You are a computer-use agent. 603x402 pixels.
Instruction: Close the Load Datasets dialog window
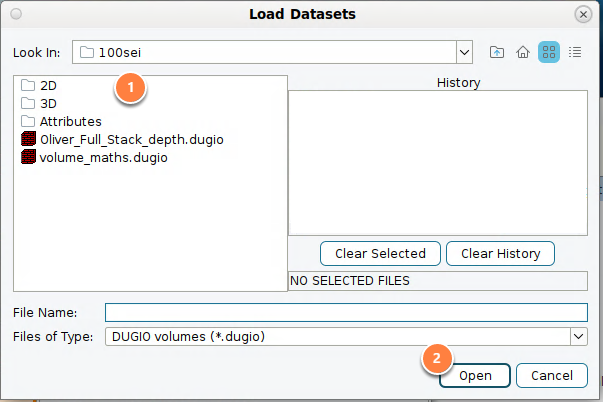583,14
